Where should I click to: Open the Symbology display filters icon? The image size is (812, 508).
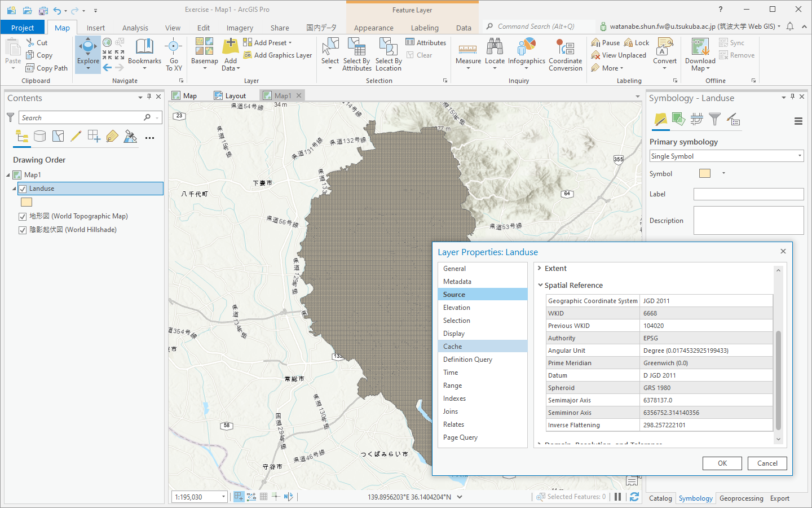point(714,119)
